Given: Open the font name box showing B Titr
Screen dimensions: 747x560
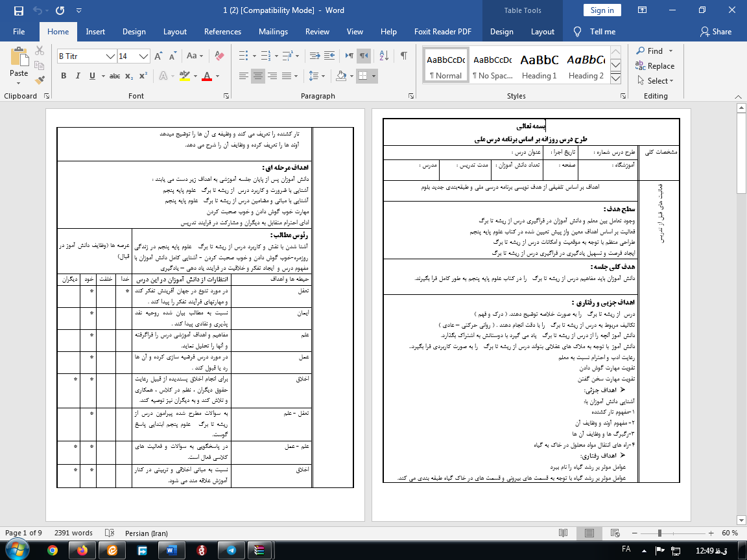Looking at the screenshot, I should click(x=87, y=56).
